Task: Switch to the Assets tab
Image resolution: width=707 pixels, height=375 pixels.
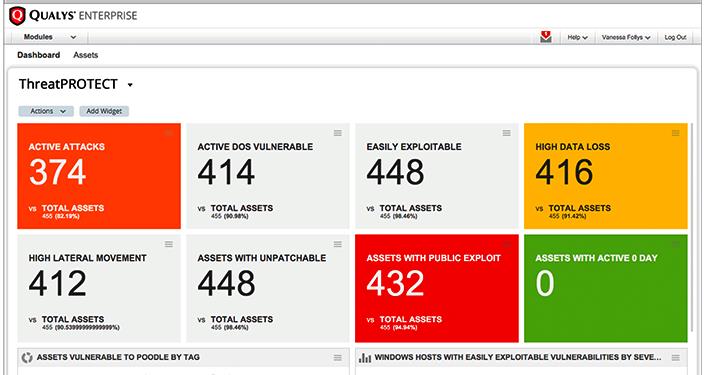Action: click(x=86, y=55)
